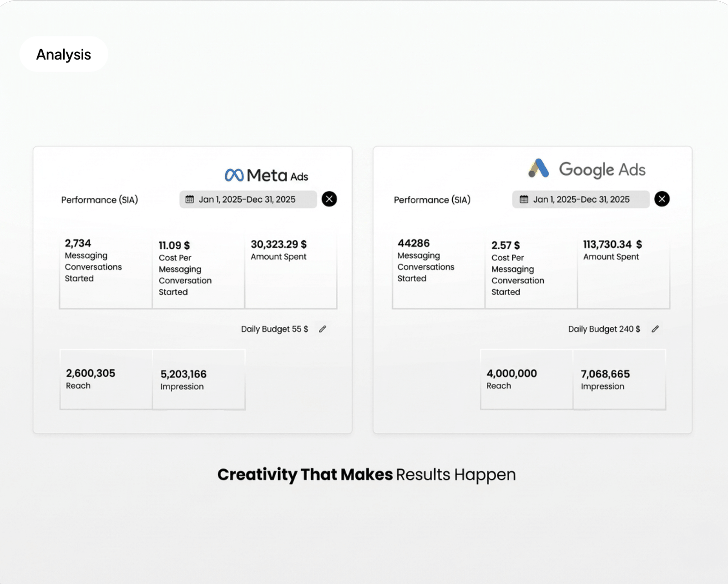
Task: Select the 7,068,665 Impression card
Action: (620, 379)
